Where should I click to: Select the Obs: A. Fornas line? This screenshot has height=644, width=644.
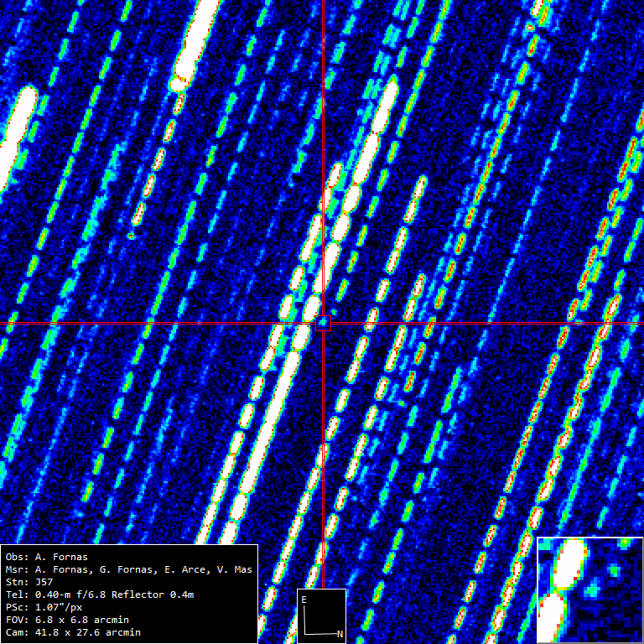46,557
